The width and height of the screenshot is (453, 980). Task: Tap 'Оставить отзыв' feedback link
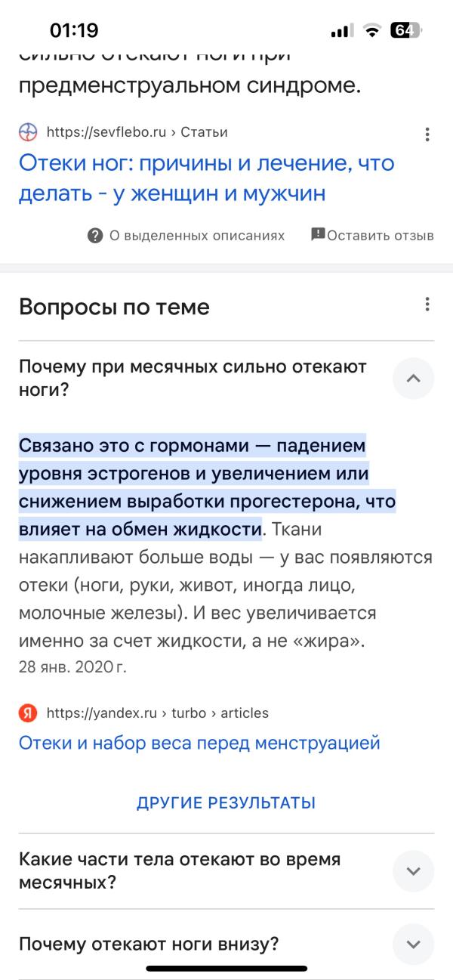tap(381, 235)
